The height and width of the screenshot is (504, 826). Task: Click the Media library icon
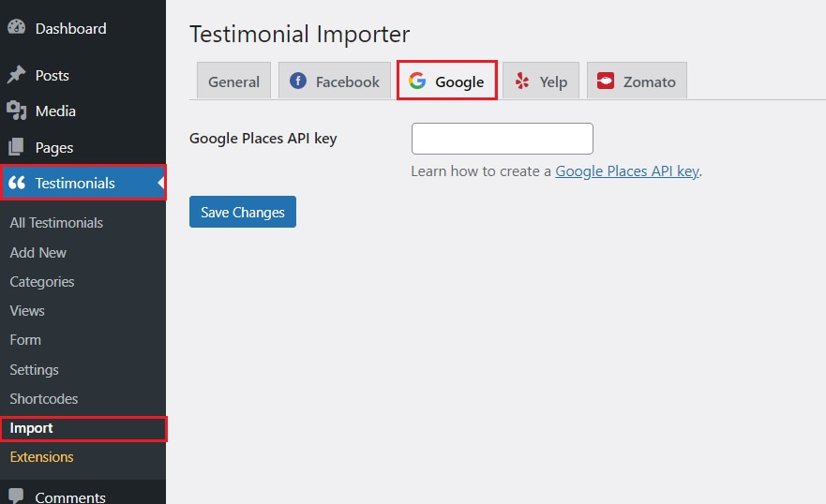16,111
